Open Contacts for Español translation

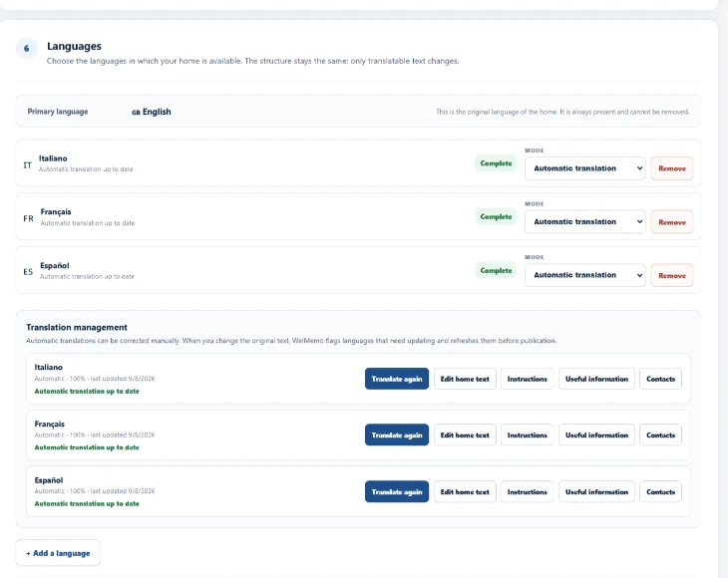(660, 491)
